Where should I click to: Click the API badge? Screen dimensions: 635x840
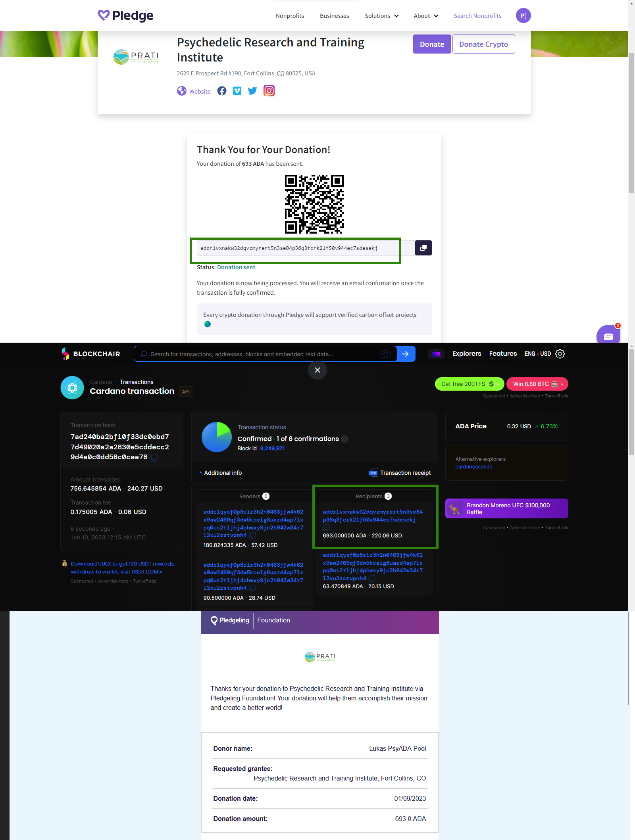186,392
